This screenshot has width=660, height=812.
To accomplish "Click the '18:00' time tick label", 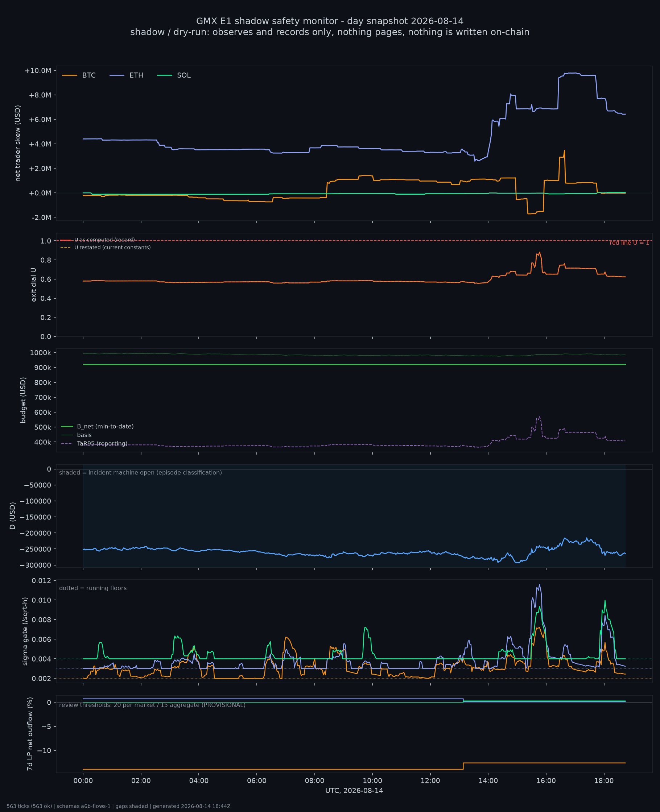I will click(x=604, y=781).
